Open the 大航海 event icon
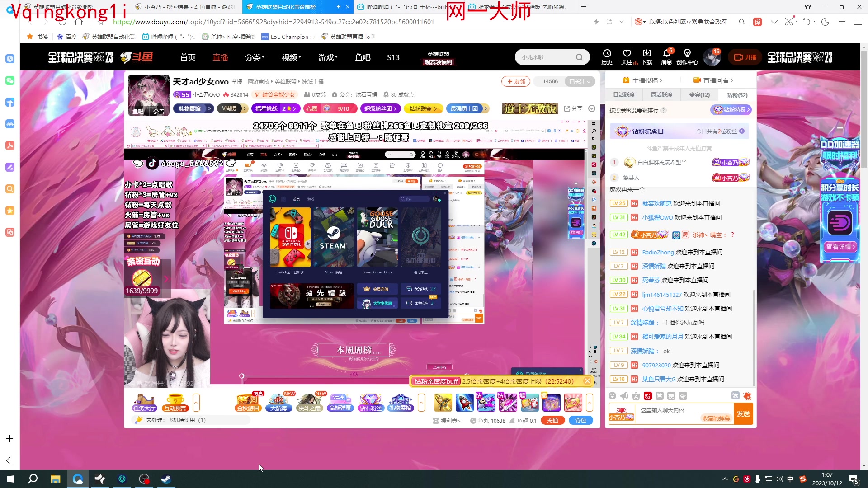Screen dimensions: 868x488 click(x=279, y=402)
